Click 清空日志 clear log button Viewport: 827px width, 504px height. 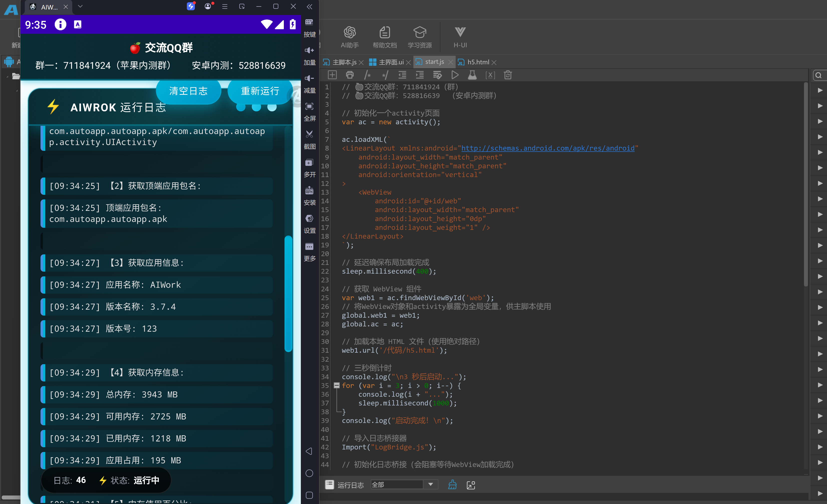coord(188,91)
